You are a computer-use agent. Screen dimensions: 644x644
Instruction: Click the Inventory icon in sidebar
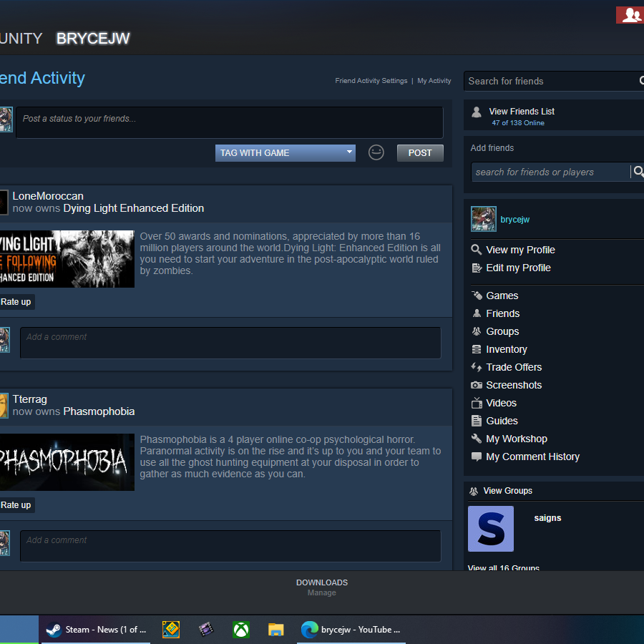pos(477,349)
